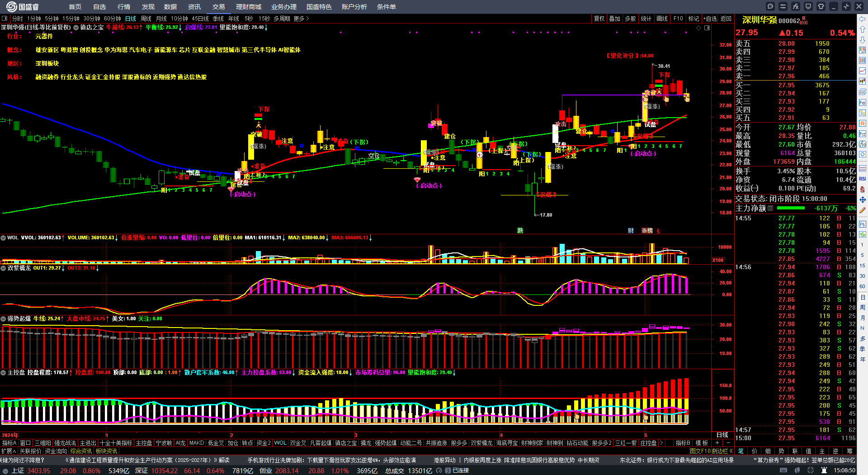Open the 行情 menu
Viewport: 868px width, 475px height.
point(124,7)
